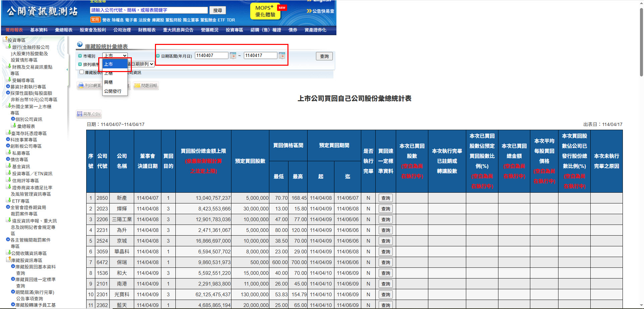Click company code 2301 cell
The height and width of the screenshot is (309, 644).
click(x=102, y=295)
